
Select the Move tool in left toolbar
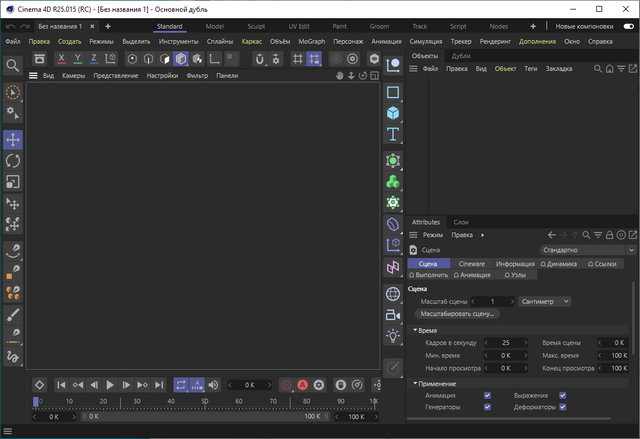(x=13, y=139)
